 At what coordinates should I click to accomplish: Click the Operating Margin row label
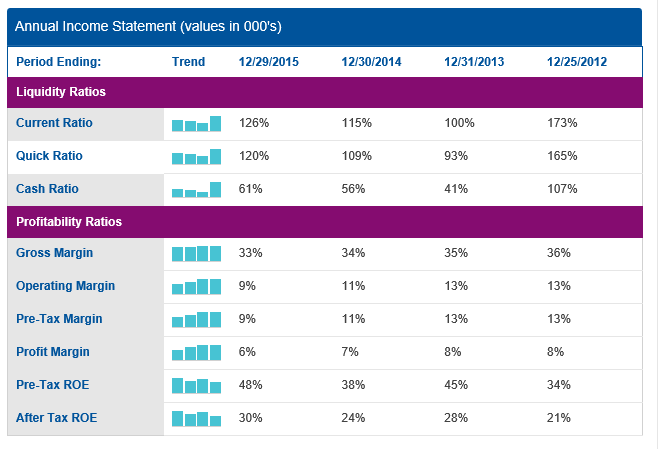[x=65, y=286]
